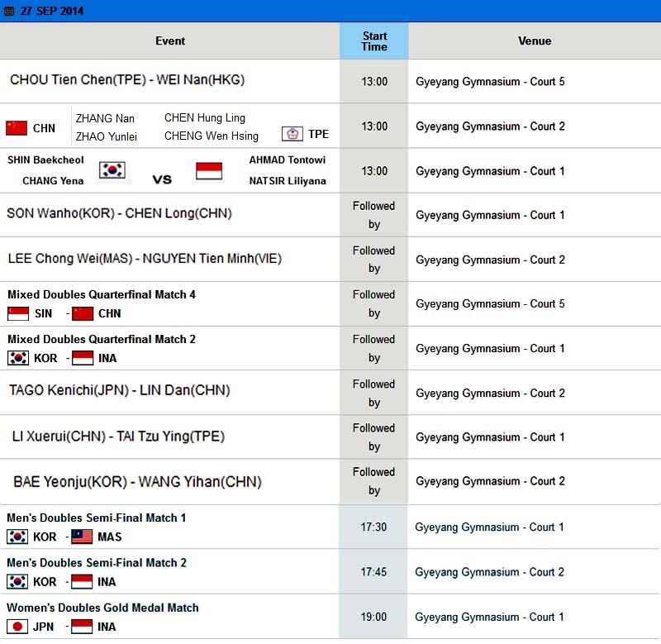Click the Korea flag in Quarterfinal Match 2

[x=18, y=358]
